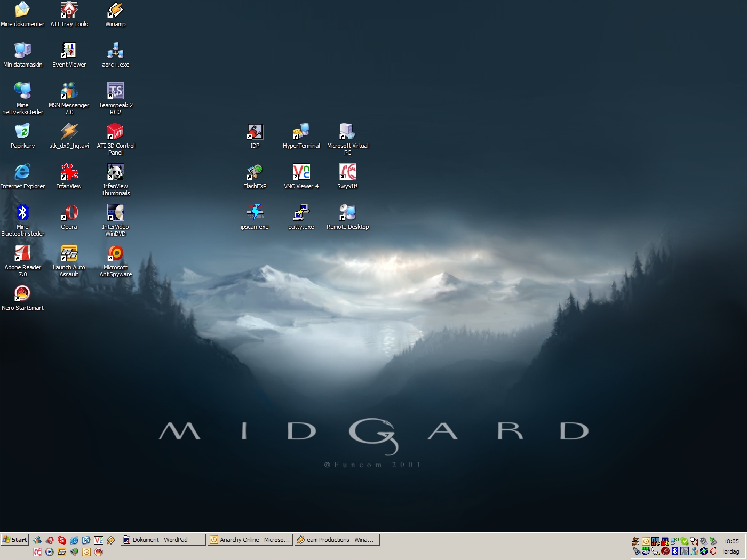
Task: Select the putty.exe desktop icon
Action: [301, 213]
